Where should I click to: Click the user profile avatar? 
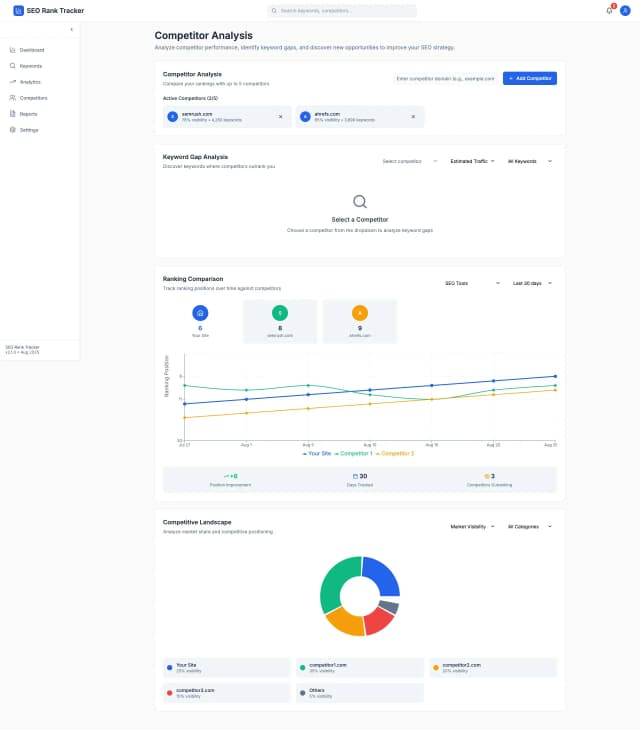tap(626, 11)
